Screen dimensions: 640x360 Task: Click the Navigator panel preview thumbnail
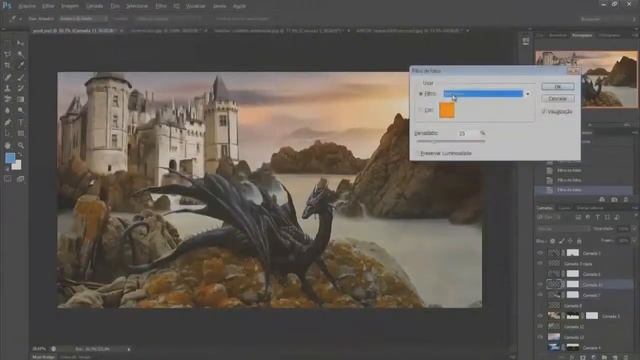click(586, 79)
